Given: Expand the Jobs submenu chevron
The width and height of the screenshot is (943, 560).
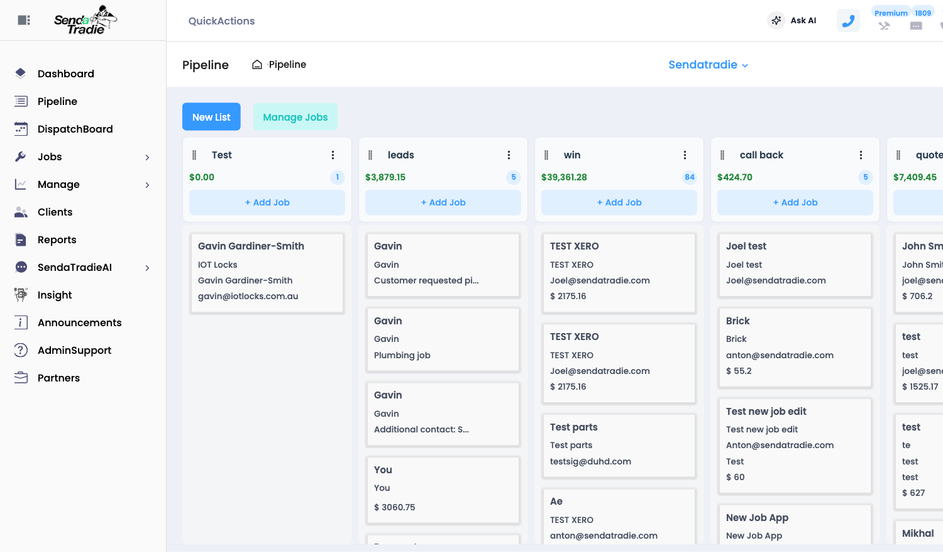Looking at the screenshot, I should 147,157.
